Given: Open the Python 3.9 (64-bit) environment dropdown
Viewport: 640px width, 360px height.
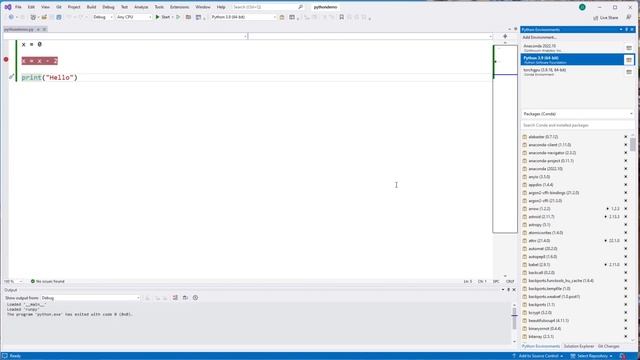Looking at the screenshot, I should (x=243, y=17).
